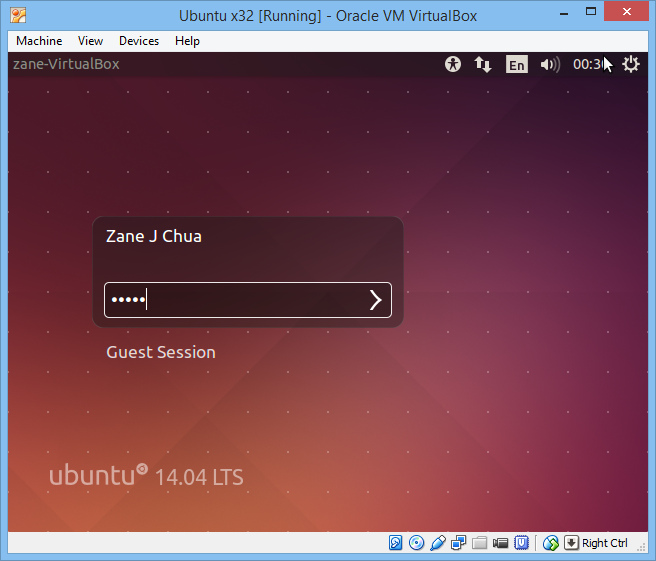Open the sound volume indicator
The height and width of the screenshot is (561, 656).
coord(550,64)
